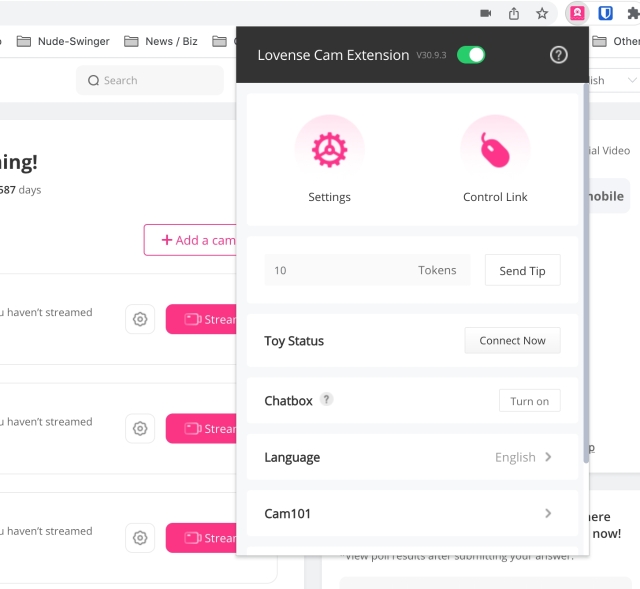Open the browser Extensions puzzle icon

632,13
